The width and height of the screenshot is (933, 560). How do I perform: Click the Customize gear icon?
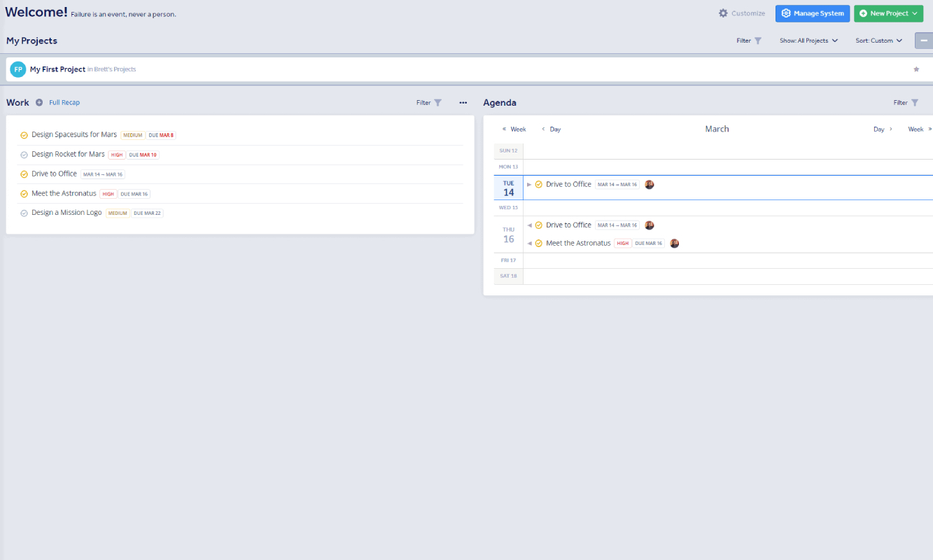[x=723, y=13]
